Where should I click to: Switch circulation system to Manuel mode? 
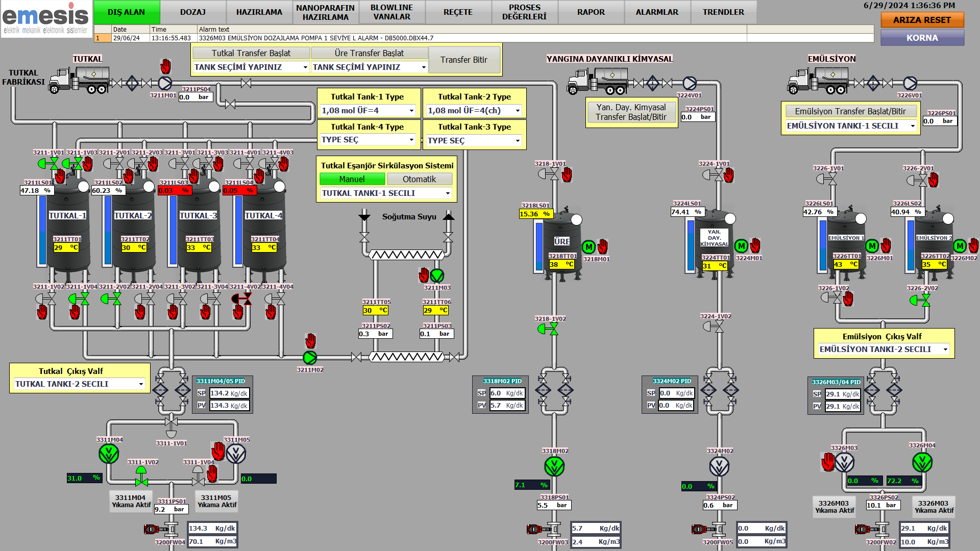pyautogui.click(x=352, y=179)
